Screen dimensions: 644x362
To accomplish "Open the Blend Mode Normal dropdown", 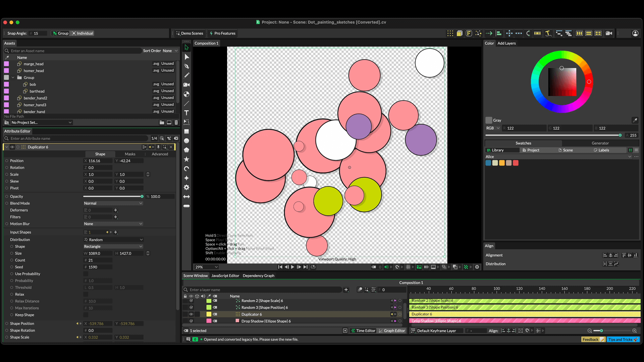I will click(113, 203).
